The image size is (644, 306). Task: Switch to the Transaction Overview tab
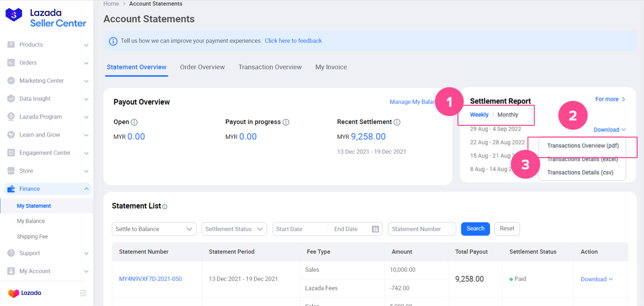click(270, 67)
